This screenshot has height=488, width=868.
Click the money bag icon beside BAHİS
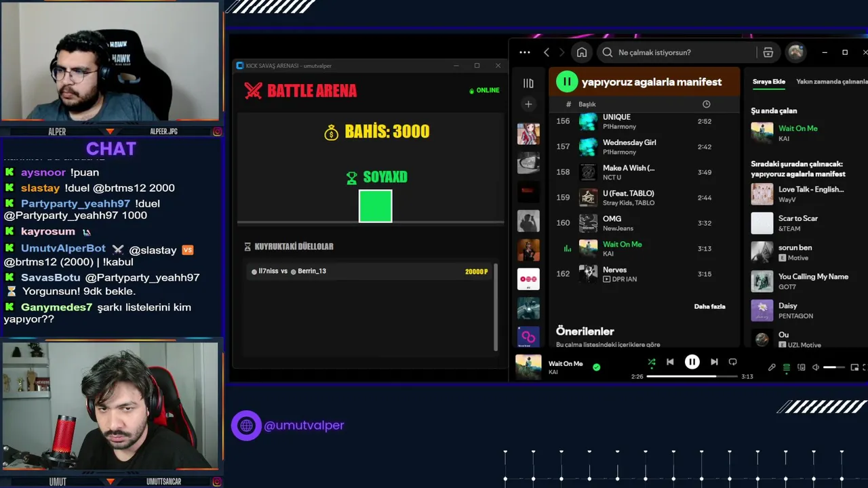tap(331, 132)
